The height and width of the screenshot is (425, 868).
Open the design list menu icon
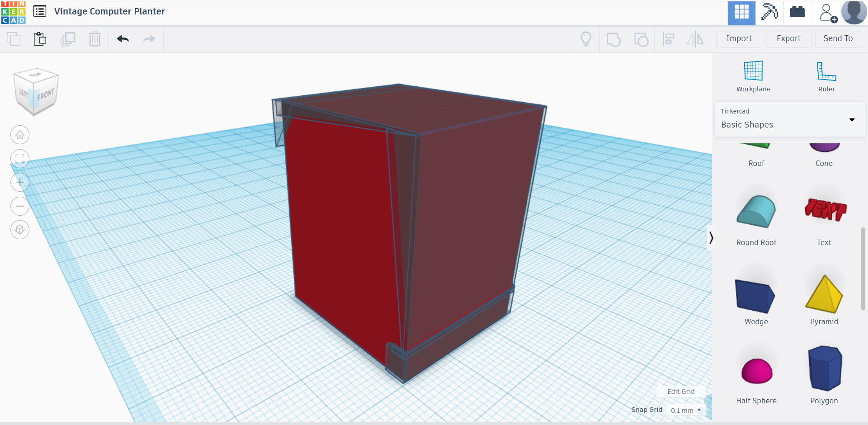coord(40,11)
